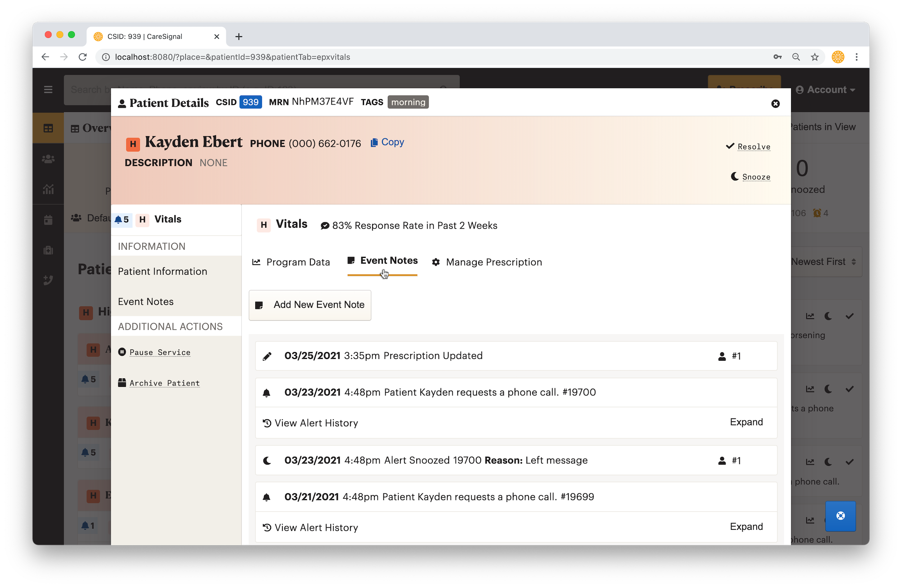The image size is (902, 588).
Task: Bookmark this page with star icon
Action: [815, 57]
